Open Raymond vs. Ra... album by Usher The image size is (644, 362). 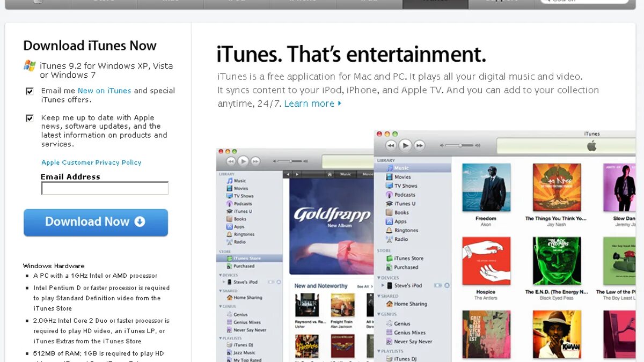pyautogui.click(x=307, y=306)
